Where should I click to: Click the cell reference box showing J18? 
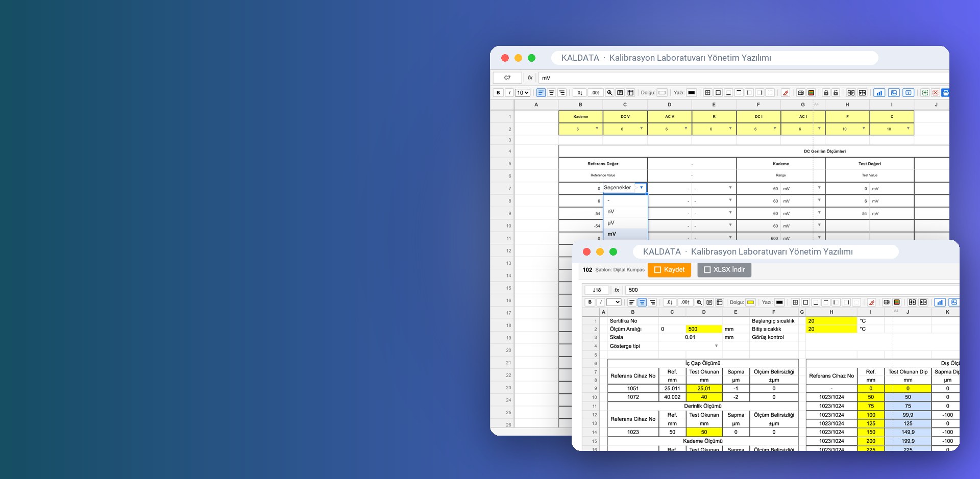[597, 290]
